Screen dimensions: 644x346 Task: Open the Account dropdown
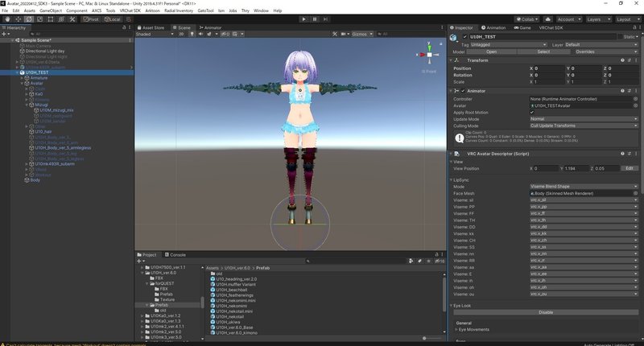[569, 19]
